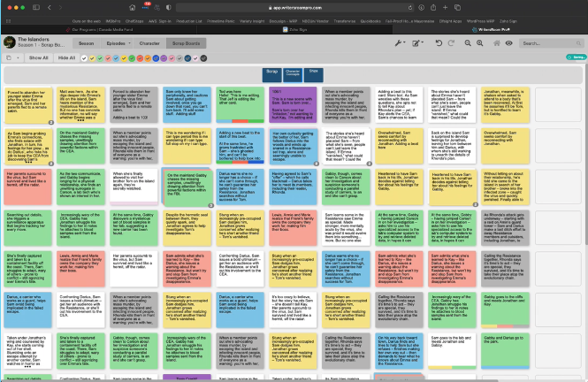Select the Scrap column header label

click(272, 71)
